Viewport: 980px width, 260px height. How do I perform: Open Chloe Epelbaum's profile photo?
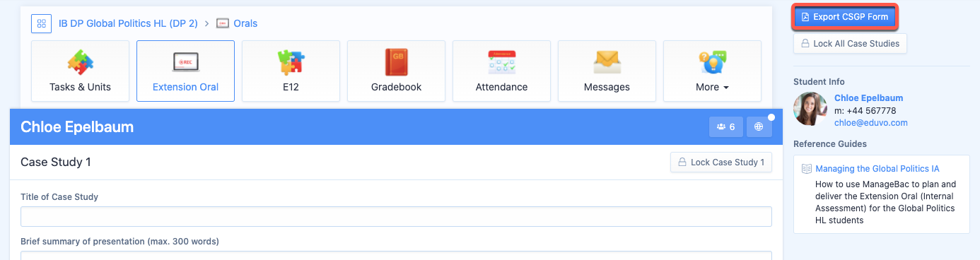[x=810, y=109]
